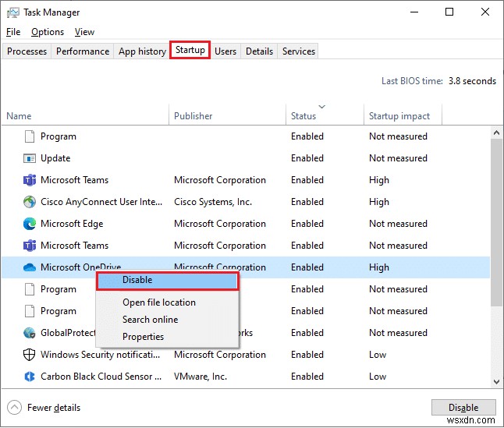The width and height of the screenshot is (504, 428).
Task: Switch to the Processes tab
Action: (27, 51)
